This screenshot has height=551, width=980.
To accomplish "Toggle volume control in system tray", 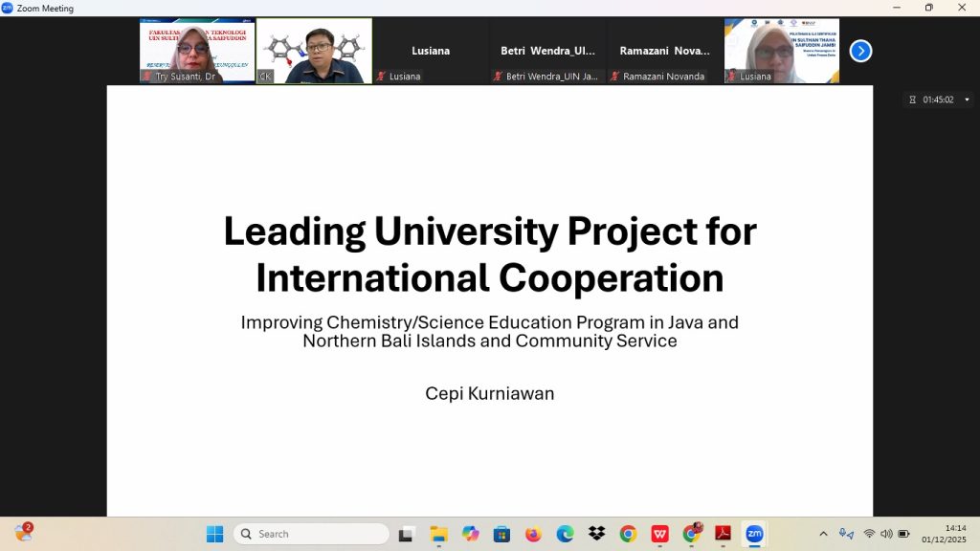I will (x=886, y=534).
